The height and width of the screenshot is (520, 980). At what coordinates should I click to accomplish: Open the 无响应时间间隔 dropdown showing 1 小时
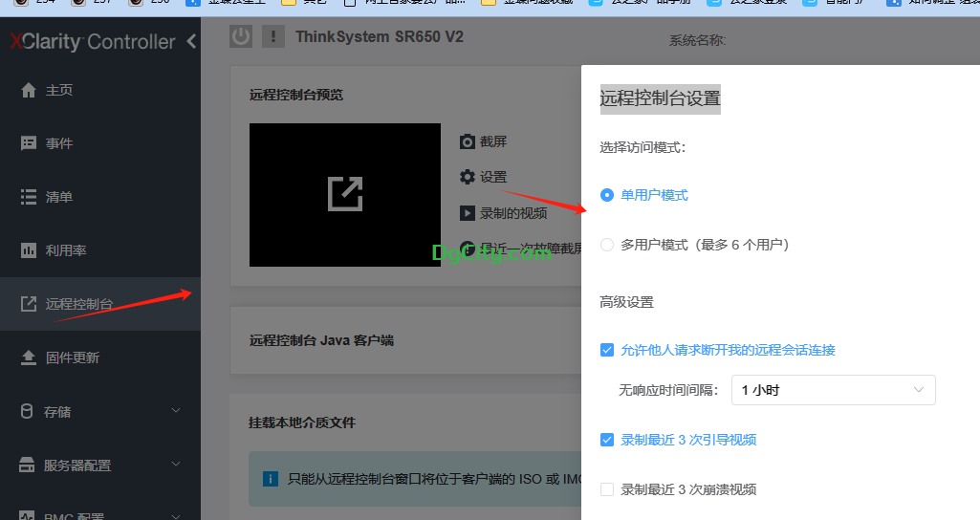tap(833, 390)
